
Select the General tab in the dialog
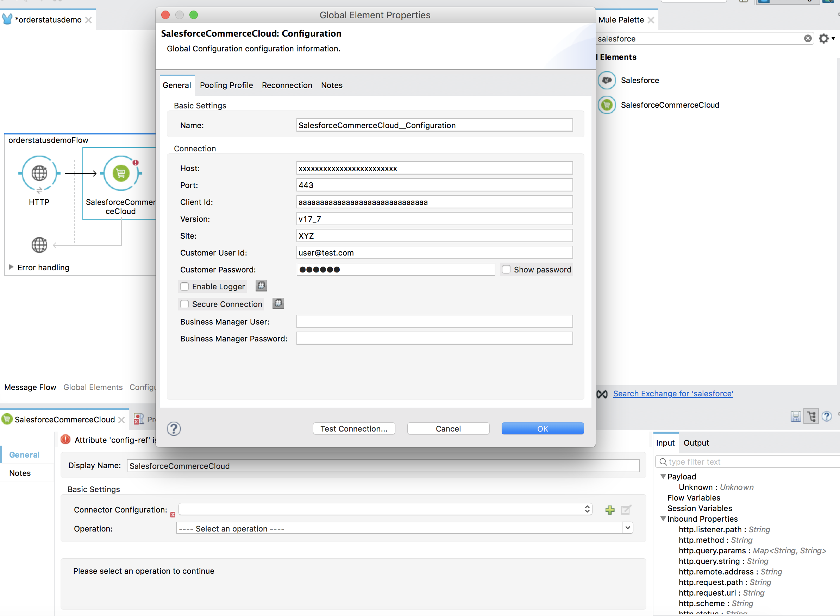(177, 85)
